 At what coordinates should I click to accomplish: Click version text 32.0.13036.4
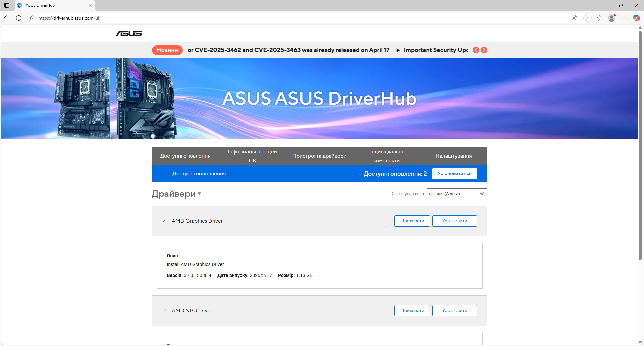198,275
